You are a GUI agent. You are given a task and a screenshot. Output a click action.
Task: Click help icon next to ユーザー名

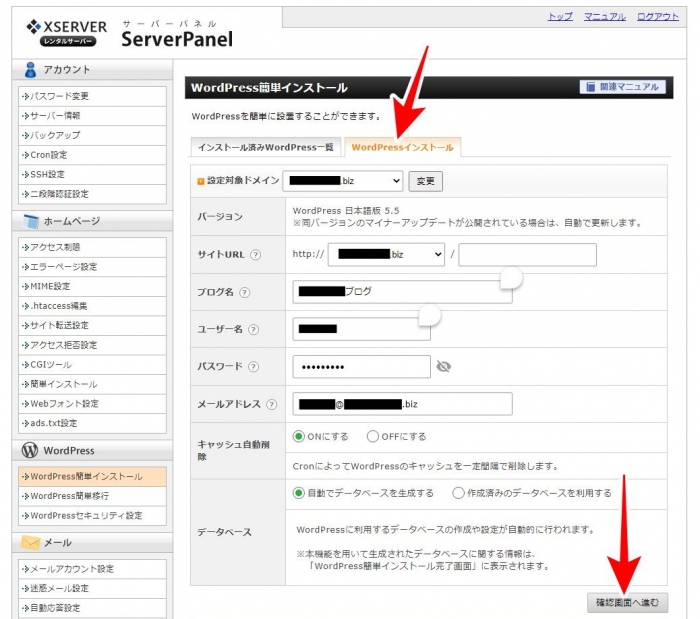pos(253,329)
